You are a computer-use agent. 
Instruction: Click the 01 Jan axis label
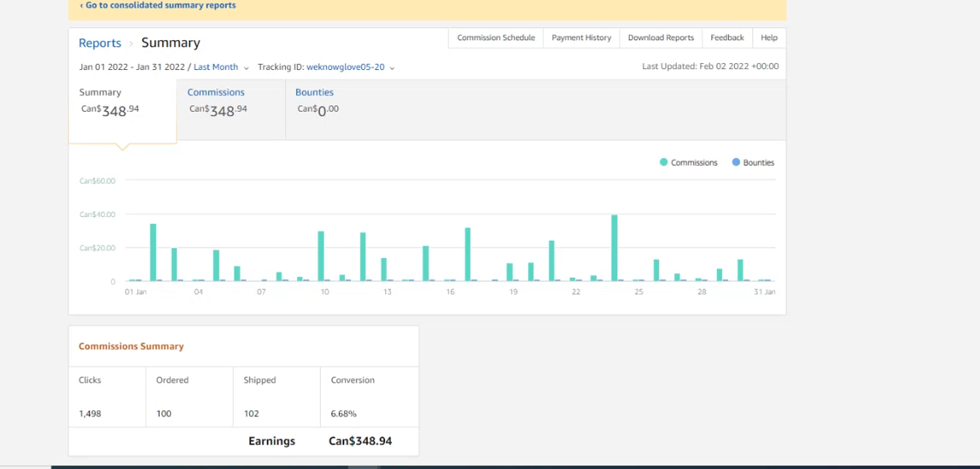coord(136,292)
